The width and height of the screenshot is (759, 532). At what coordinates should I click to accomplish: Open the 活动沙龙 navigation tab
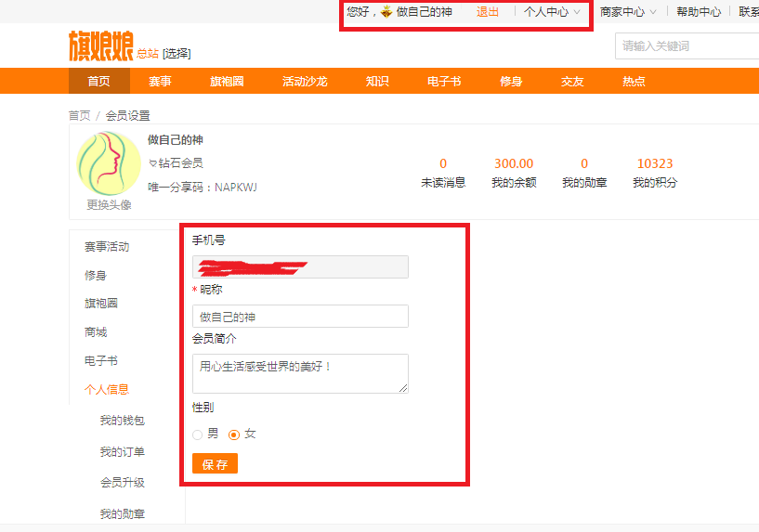(305, 81)
